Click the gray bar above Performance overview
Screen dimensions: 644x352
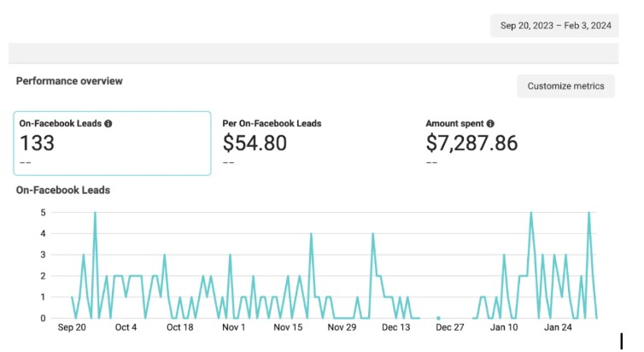tap(313, 53)
